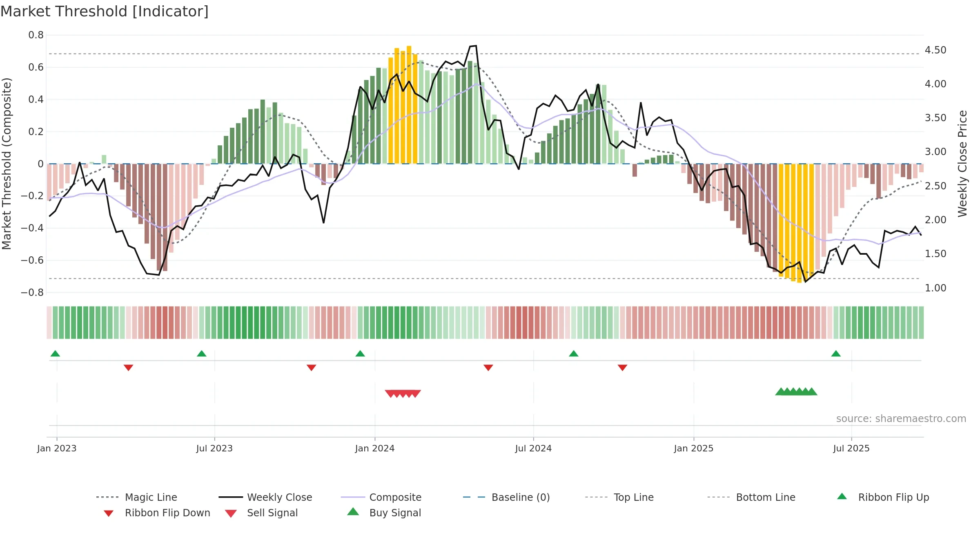Click the ribbon flip up marker near Jan 2023

point(55,353)
